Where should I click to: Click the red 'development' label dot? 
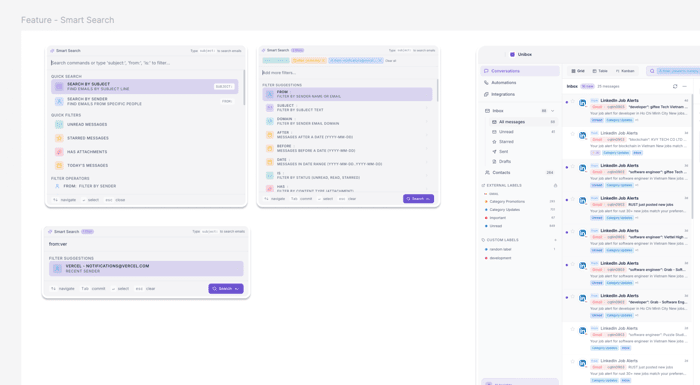point(486,258)
